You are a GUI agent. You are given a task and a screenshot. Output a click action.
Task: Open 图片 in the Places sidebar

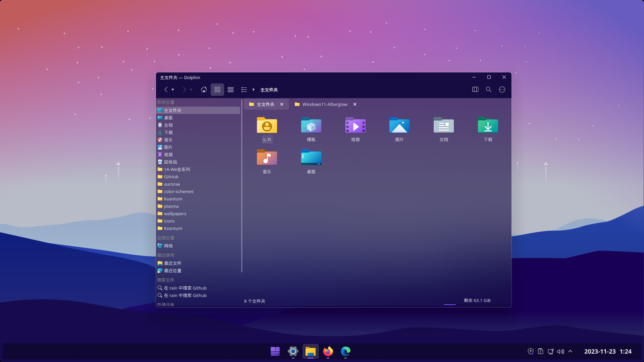click(x=198, y=147)
